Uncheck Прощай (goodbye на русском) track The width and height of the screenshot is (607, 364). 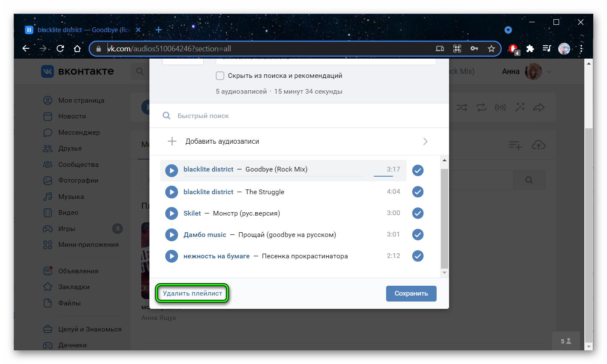(x=418, y=235)
